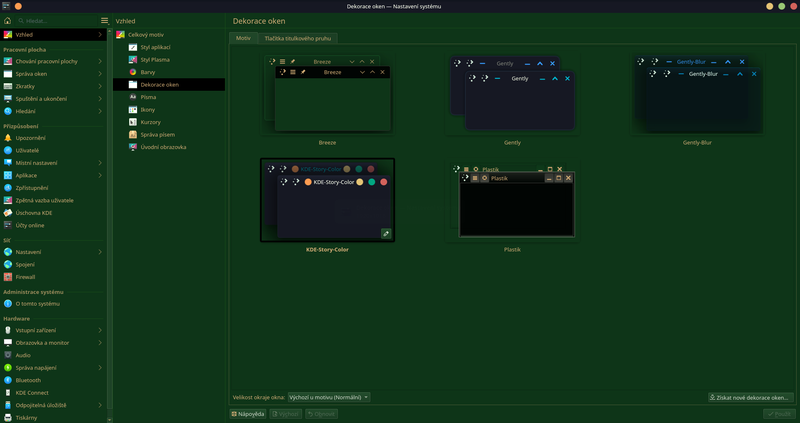Open the Velikost okraje okna dropdown
This screenshot has width=800, height=423.
329,397
